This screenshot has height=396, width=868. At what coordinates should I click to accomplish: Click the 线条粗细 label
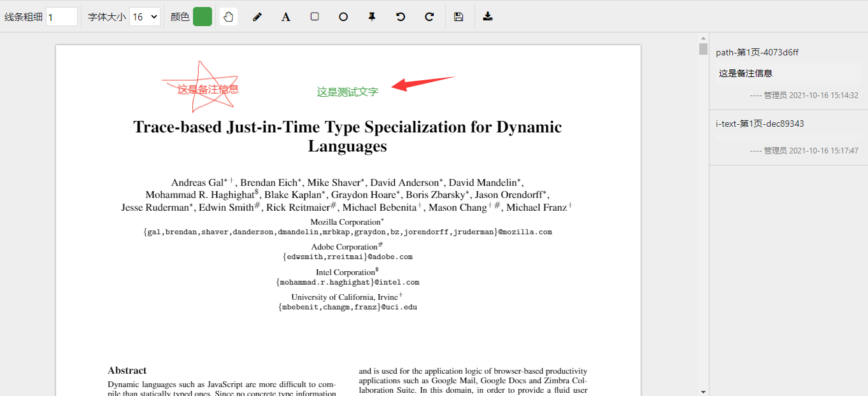[x=24, y=17]
